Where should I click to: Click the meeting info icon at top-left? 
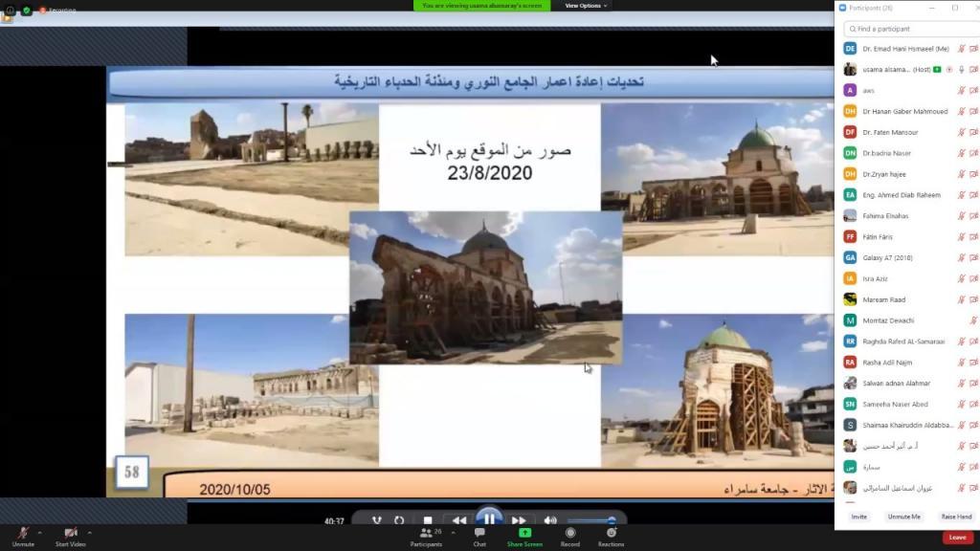click(8, 11)
